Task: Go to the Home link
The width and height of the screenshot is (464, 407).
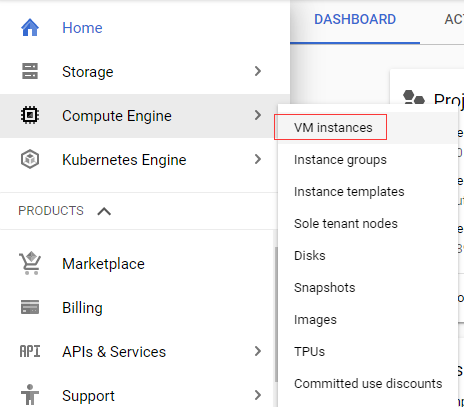Action: pos(82,28)
